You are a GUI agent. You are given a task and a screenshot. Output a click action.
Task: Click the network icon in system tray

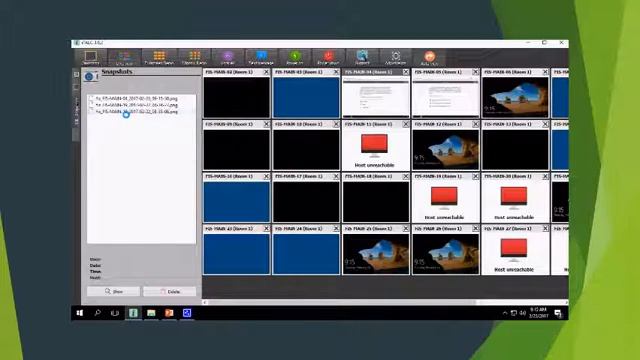[x=514, y=313]
